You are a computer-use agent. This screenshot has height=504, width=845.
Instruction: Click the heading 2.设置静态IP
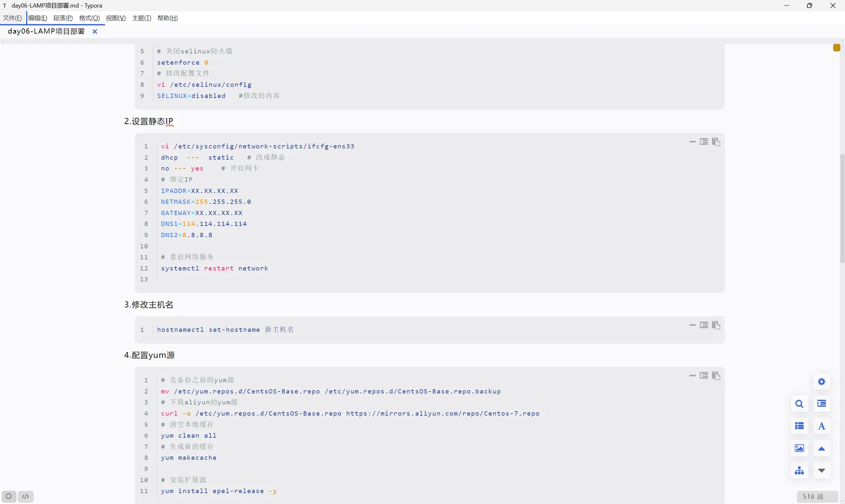(149, 121)
